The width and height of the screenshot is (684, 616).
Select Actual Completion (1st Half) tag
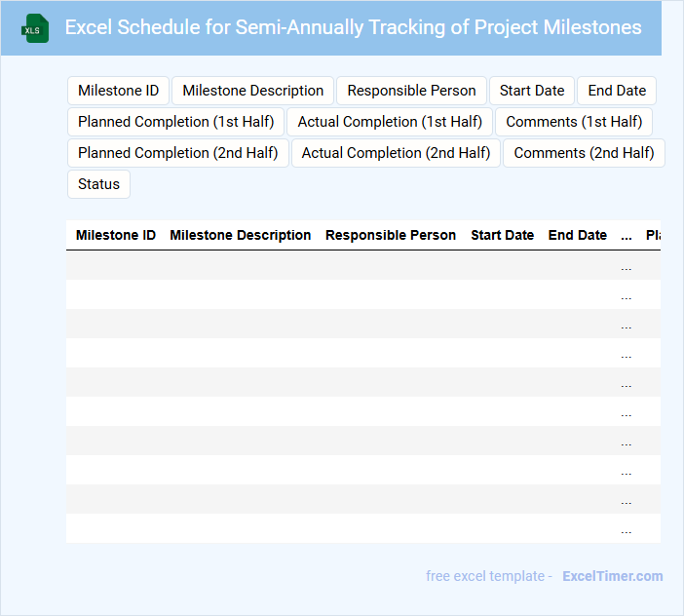coord(390,122)
